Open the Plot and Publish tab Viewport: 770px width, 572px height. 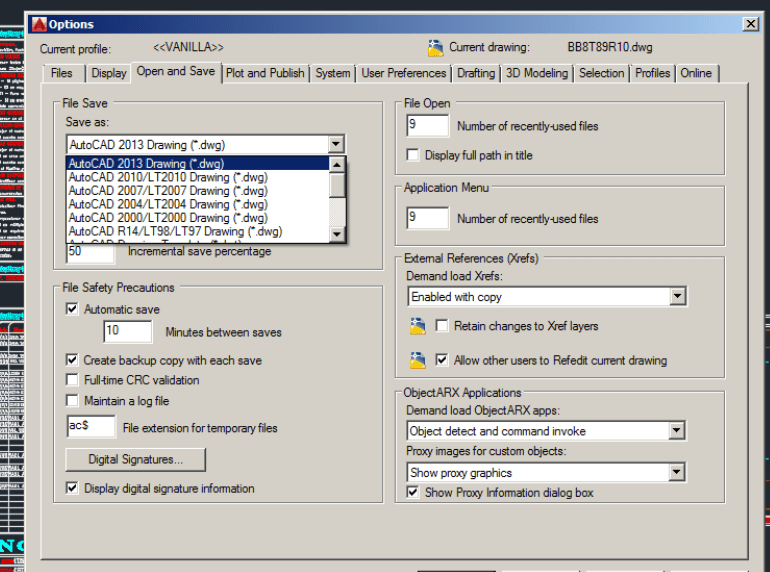[265, 73]
